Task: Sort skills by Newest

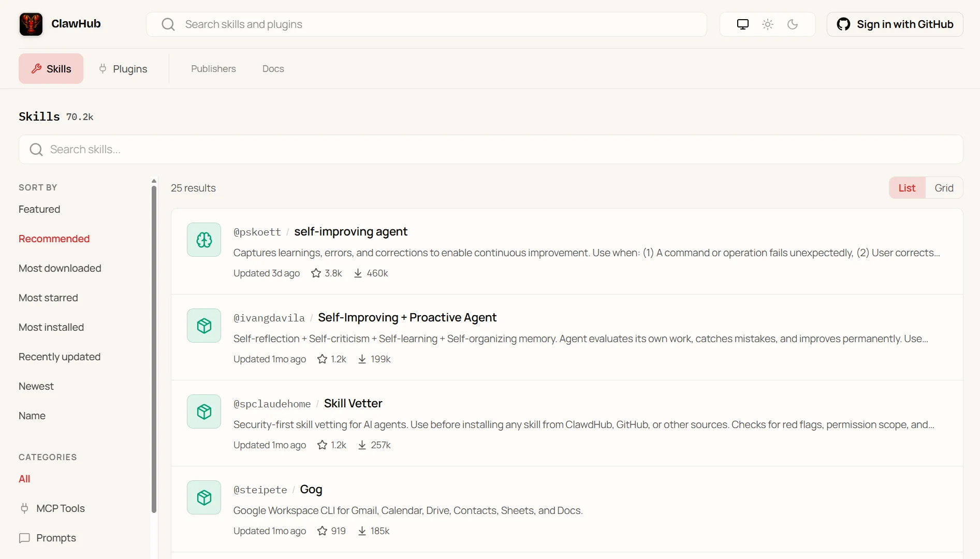Action: pos(36,386)
